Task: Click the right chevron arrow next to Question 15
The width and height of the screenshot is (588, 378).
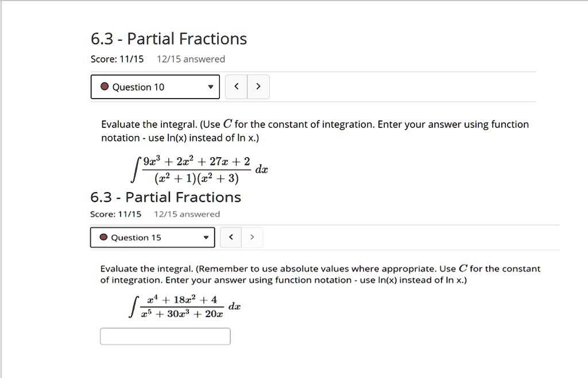Action: (x=252, y=237)
